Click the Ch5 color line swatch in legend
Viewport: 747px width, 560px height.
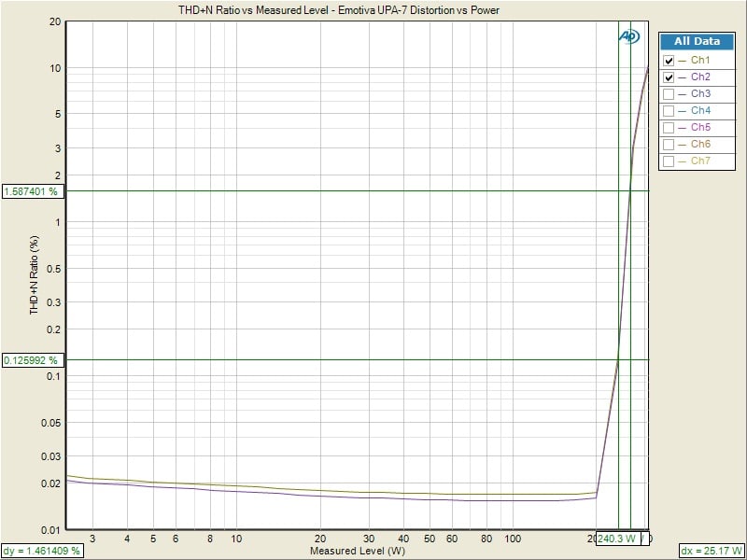point(683,128)
